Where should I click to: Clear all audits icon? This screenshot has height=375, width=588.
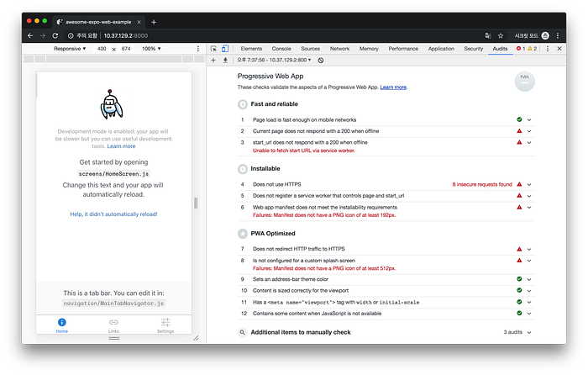[321, 60]
